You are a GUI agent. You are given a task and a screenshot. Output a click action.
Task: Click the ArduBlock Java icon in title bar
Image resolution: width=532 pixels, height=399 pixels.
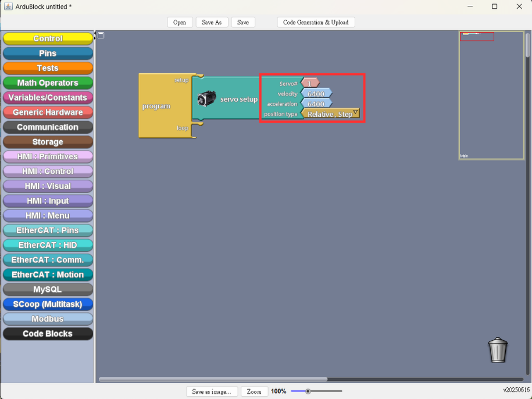tap(9, 6)
